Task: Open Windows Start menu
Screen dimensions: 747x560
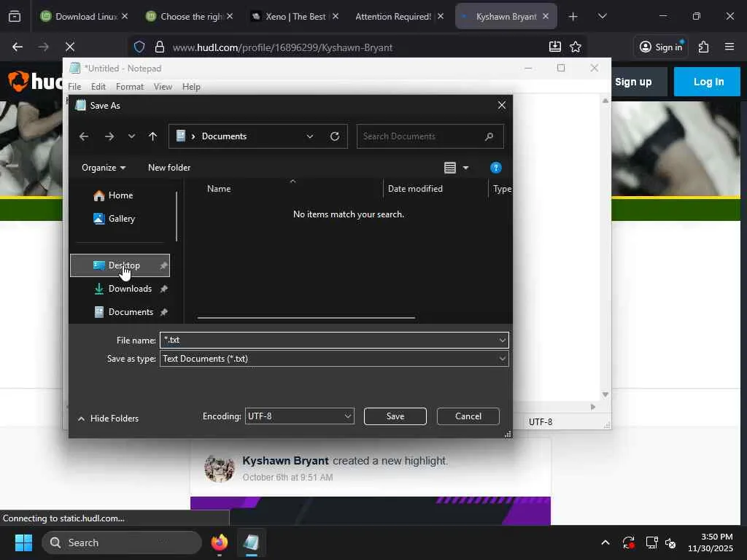Action: (x=23, y=542)
